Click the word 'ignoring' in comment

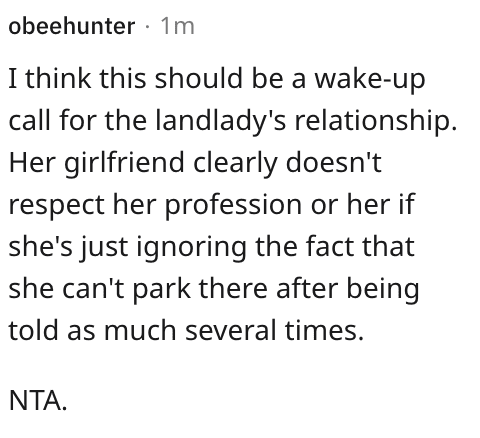pos(192,247)
